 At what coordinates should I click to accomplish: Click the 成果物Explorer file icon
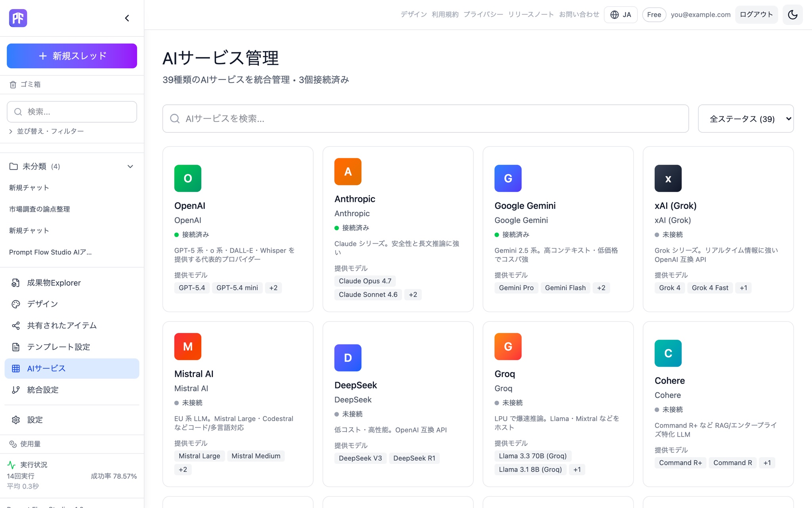(16, 283)
